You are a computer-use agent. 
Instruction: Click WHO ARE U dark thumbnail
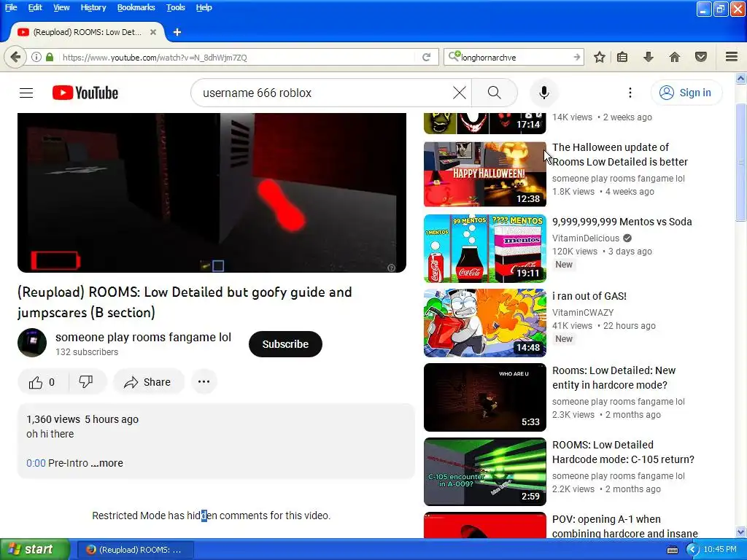485,397
